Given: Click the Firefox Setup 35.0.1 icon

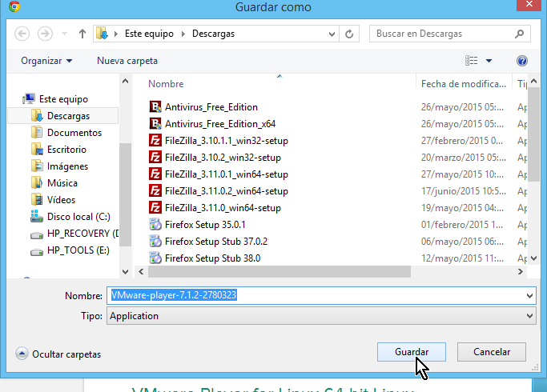Looking at the screenshot, I should [x=155, y=225].
